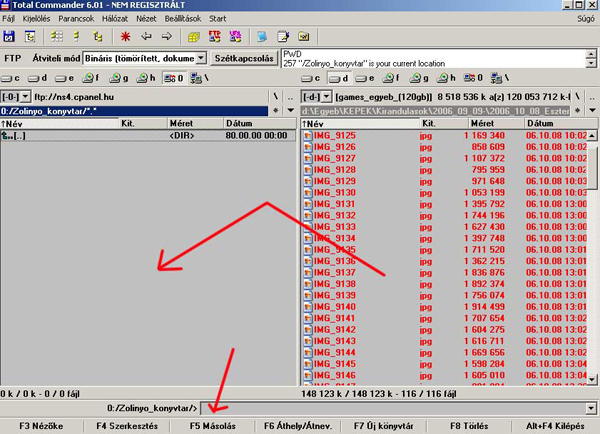Viewport: 600px width, 434px height.
Task: Click the red asterisk invert selection icon
Action: [125, 37]
